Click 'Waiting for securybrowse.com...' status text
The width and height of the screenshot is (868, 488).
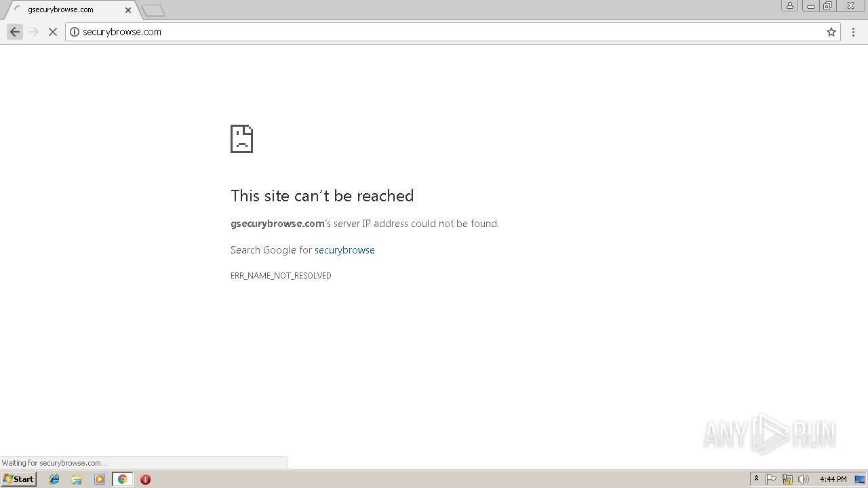[54, 463]
